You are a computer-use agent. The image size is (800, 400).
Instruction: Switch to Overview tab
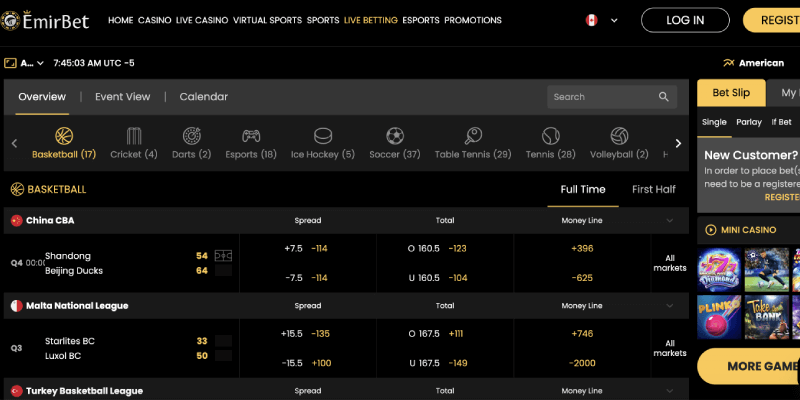pyautogui.click(x=42, y=96)
